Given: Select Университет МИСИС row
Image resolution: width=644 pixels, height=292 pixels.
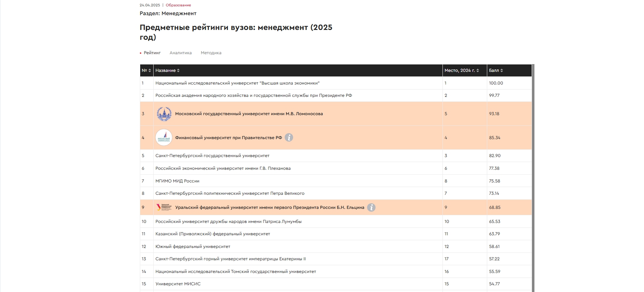Looking at the screenshot, I should (336, 284).
